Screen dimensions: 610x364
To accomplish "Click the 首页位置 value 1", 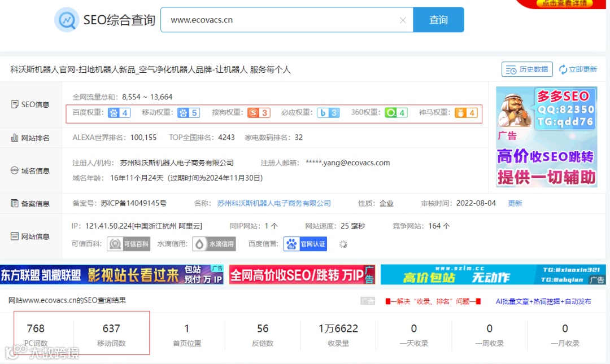I will point(187,328).
